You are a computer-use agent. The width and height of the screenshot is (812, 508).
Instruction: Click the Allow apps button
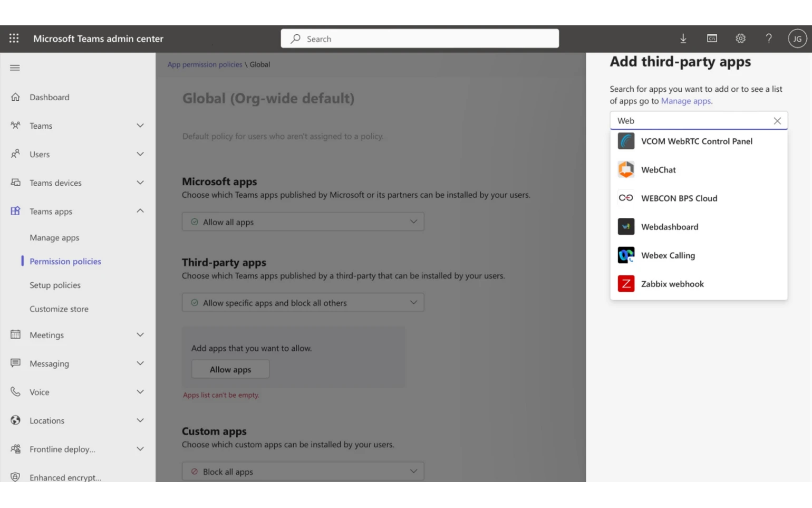pos(230,369)
